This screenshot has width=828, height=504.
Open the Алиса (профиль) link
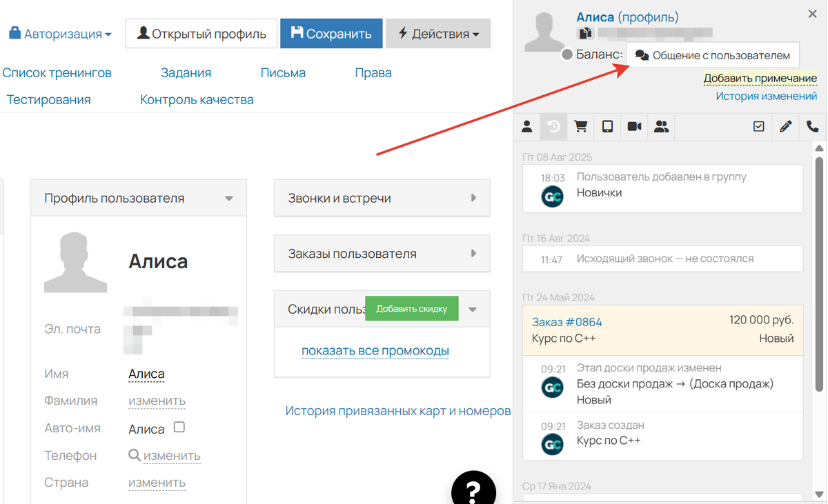pyautogui.click(x=628, y=17)
